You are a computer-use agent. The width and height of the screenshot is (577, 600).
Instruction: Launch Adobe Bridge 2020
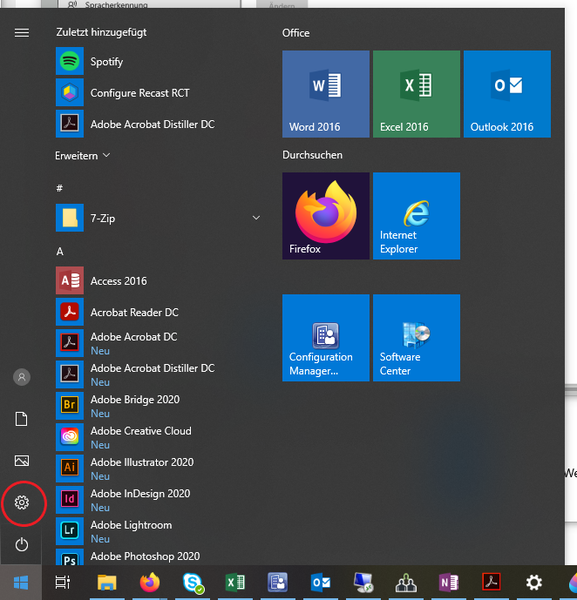point(159,406)
